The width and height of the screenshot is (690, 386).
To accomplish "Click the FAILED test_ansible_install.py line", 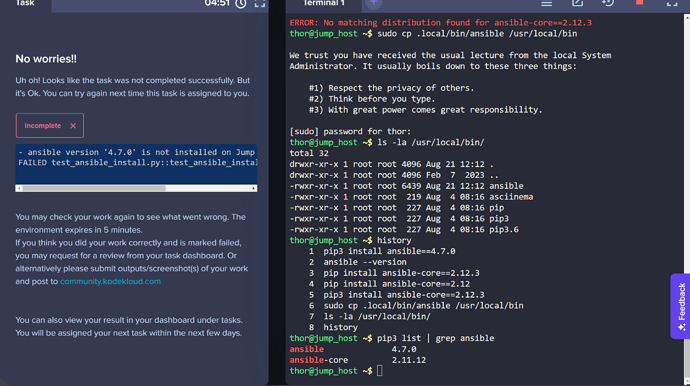I will [137, 163].
